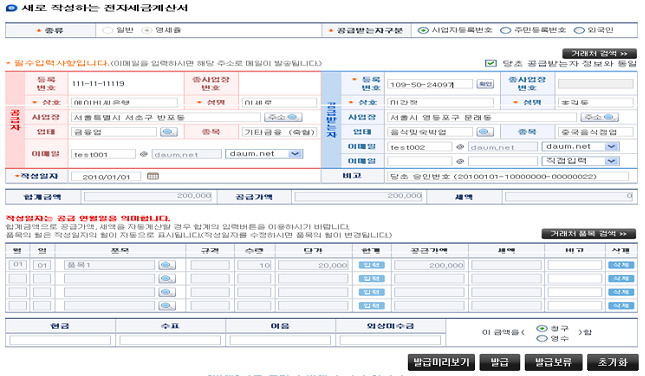Select the 영수 radio option

(542, 339)
